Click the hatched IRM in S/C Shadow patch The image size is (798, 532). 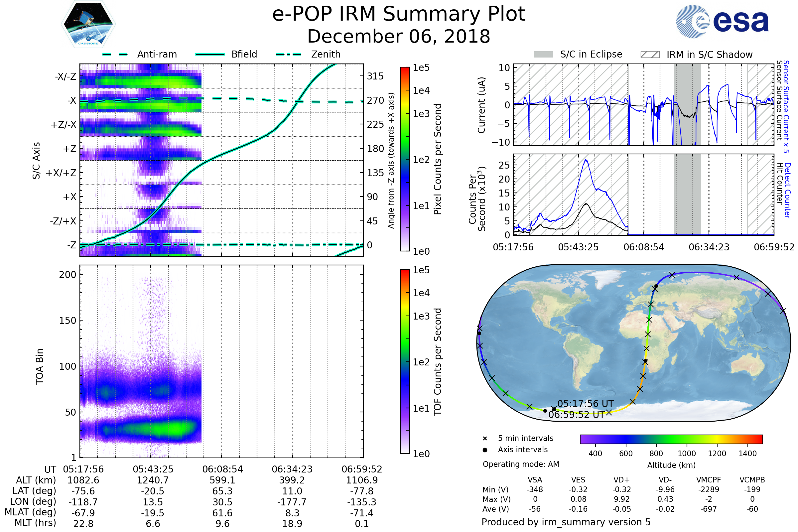(650, 55)
